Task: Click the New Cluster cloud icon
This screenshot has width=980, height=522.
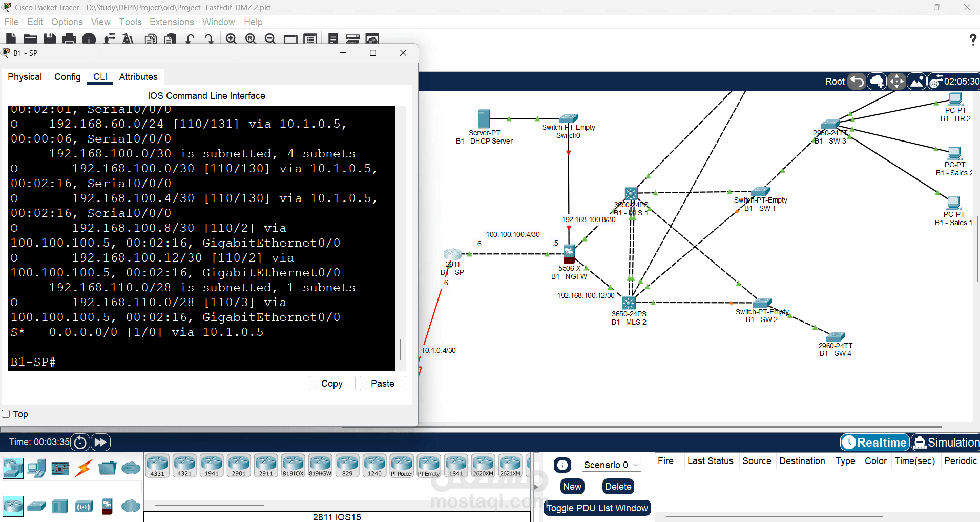Action: 877,81
